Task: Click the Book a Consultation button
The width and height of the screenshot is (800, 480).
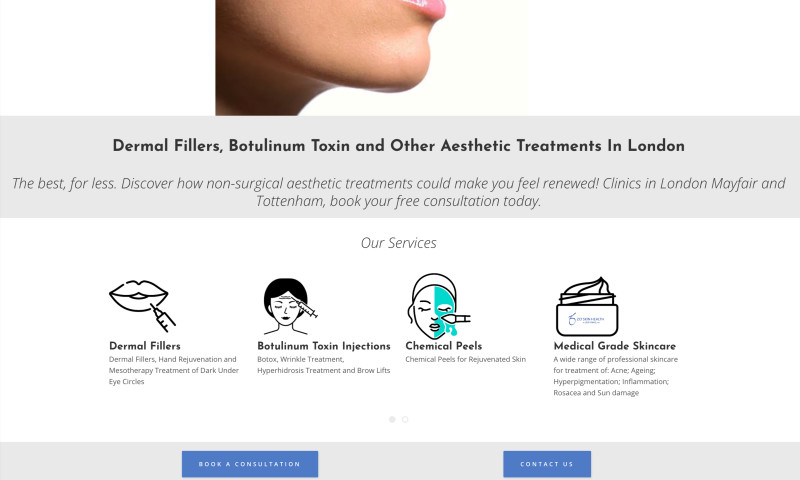Action: click(x=250, y=464)
